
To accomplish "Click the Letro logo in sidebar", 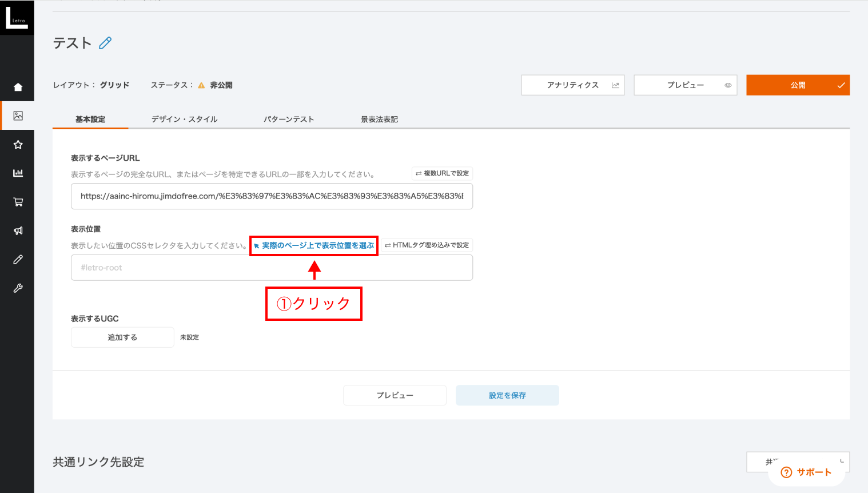I will click(x=17, y=17).
